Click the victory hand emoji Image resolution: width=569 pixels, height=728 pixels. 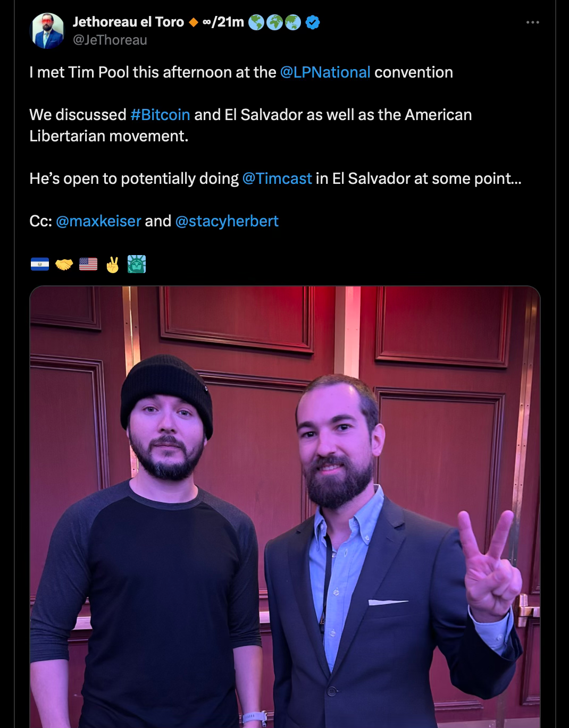112,264
